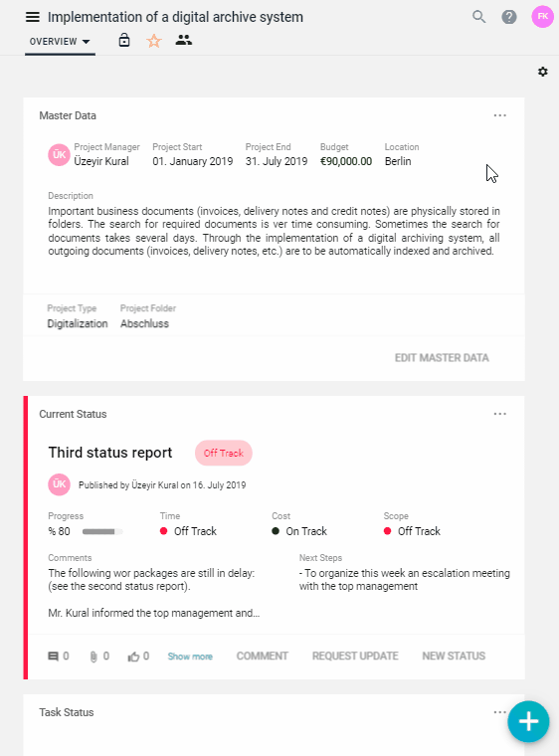Image resolution: width=559 pixels, height=756 pixels.
Task: Click the project lock icon
Action: pos(124,41)
